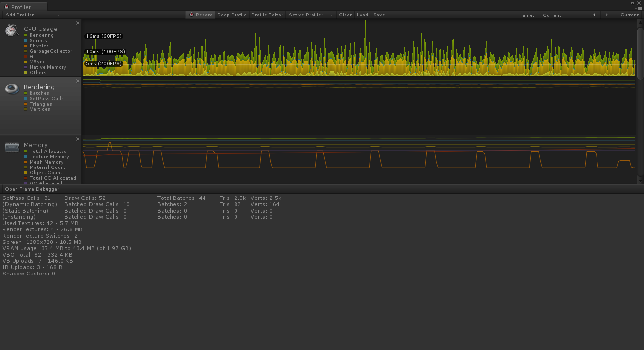
Task: Click the 'SetPass Calls: 31' statistic
Action: pyautogui.click(x=27, y=198)
